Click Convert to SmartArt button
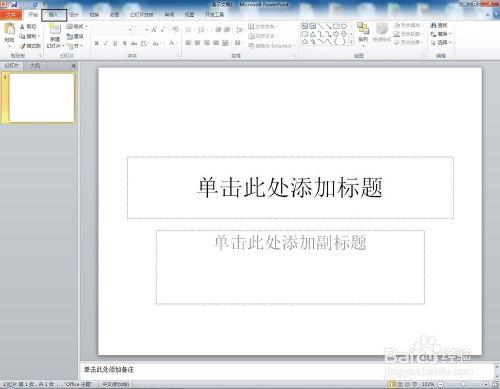 (x=272, y=46)
